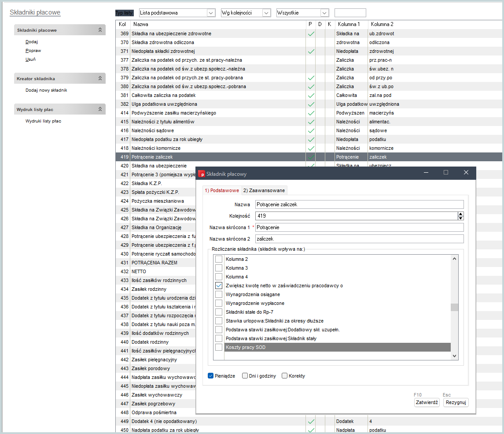Click the Typ listy label

(x=124, y=13)
